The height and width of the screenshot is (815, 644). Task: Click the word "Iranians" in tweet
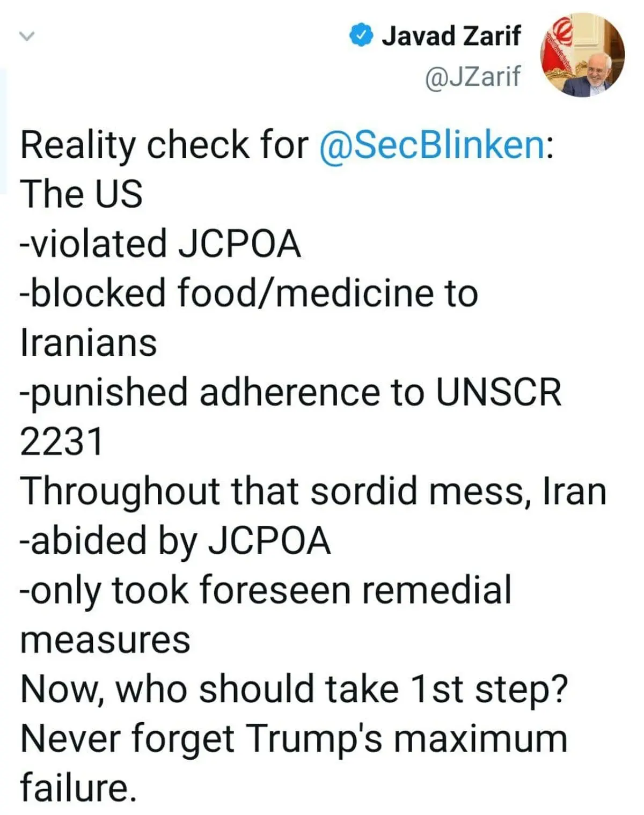[x=89, y=343]
